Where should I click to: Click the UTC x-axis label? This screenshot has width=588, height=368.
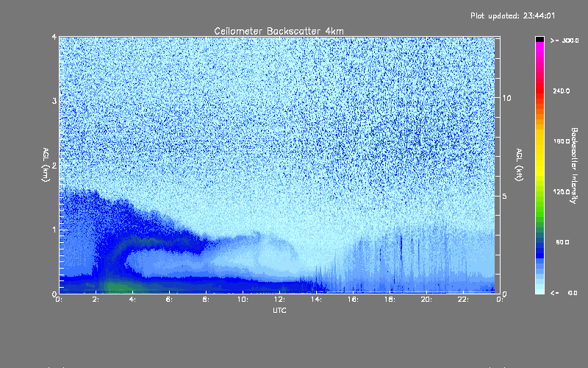[279, 310]
